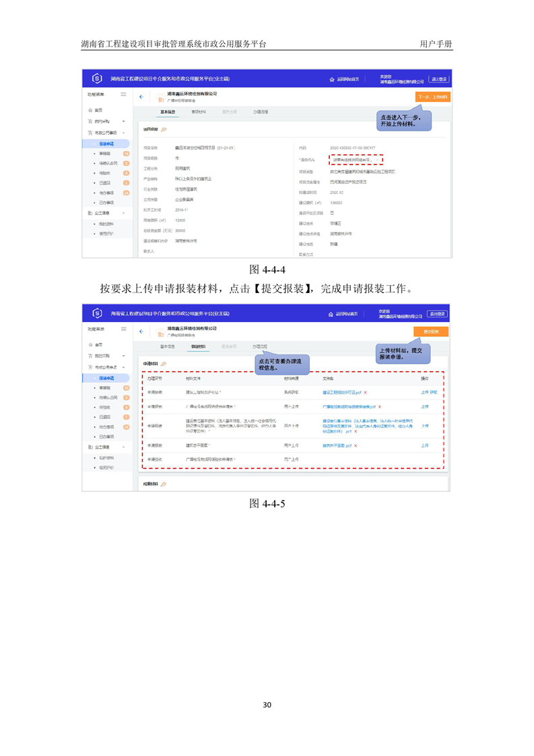
Task: Select 报装申请 in Figure 4-4-5 sidebar
Action: coord(106,378)
